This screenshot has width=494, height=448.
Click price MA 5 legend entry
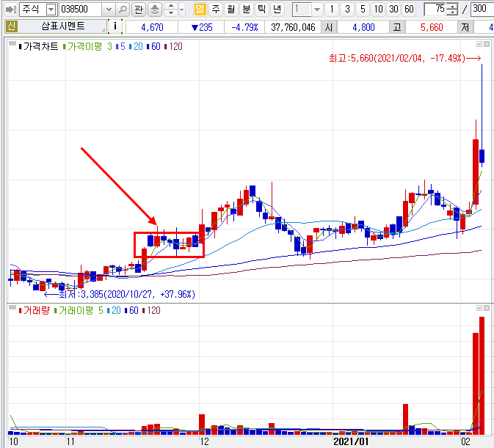(x=120, y=47)
